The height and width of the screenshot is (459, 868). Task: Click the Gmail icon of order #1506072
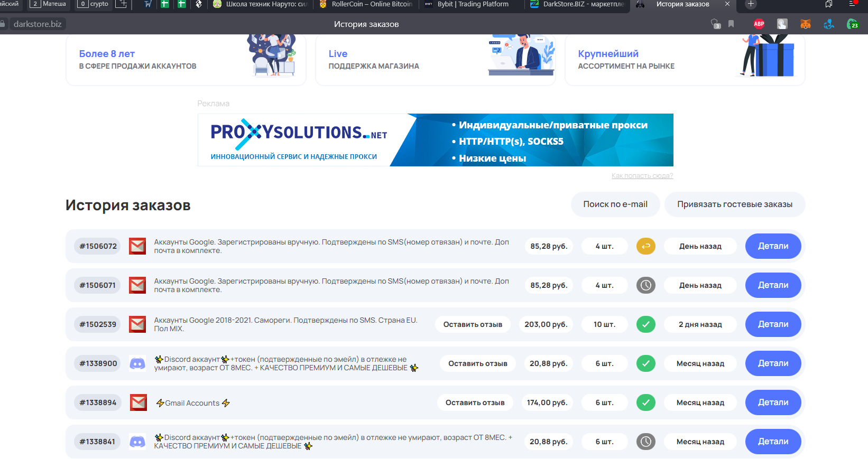137,246
